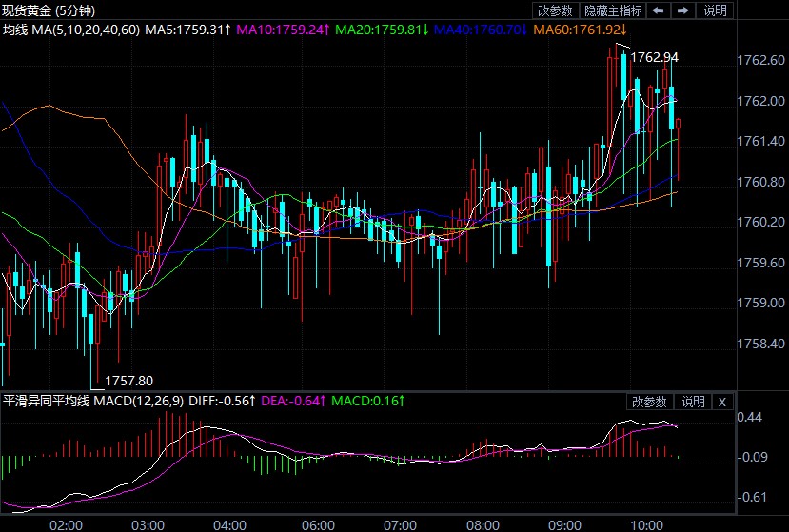The width and height of the screenshot is (789, 532).
Task: Open 说明 in the MACD panel
Action: click(x=693, y=402)
